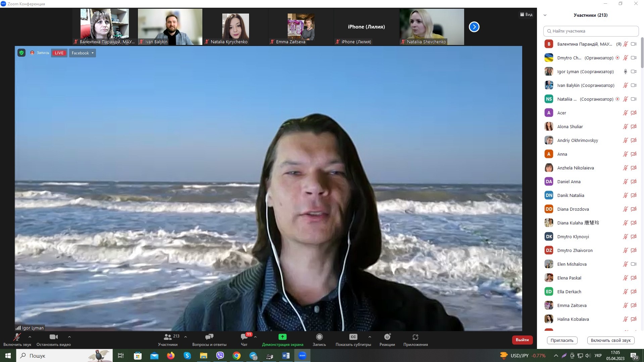
Task: Expand chat options arrow in toolbar
Action: [x=255, y=337]
